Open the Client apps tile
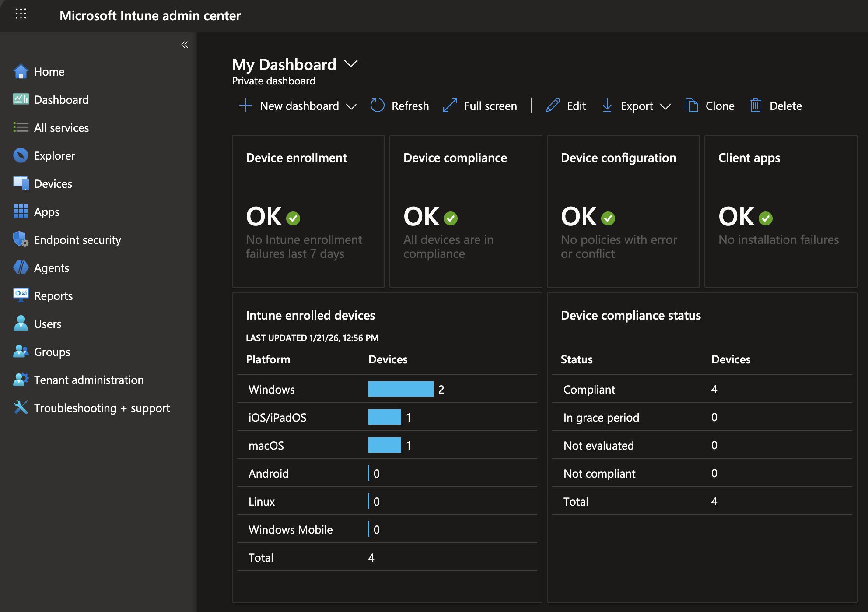868x612 pixels. click(x=781, y=211)
